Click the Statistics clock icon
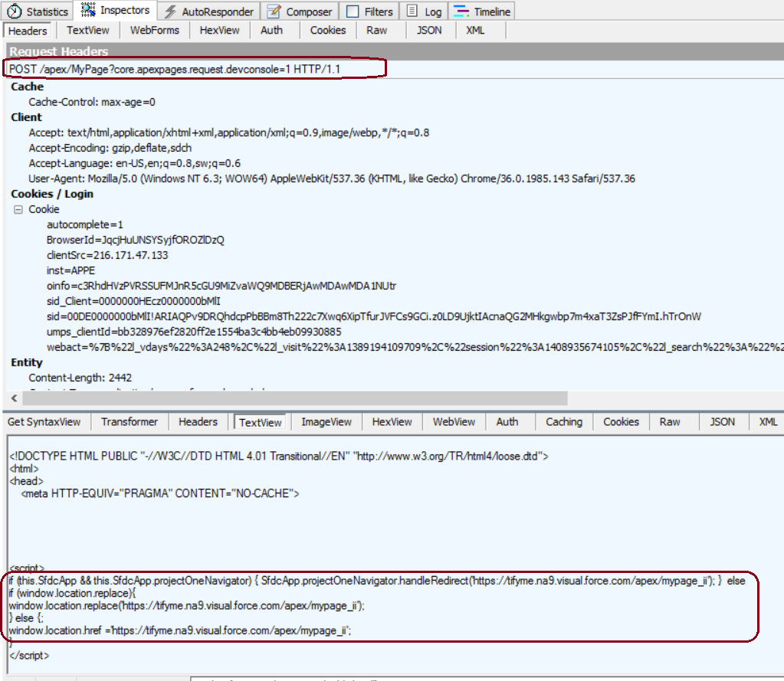The width and height of the screenshot is (784, 681). pyautogui.click(x=15, y=11)
